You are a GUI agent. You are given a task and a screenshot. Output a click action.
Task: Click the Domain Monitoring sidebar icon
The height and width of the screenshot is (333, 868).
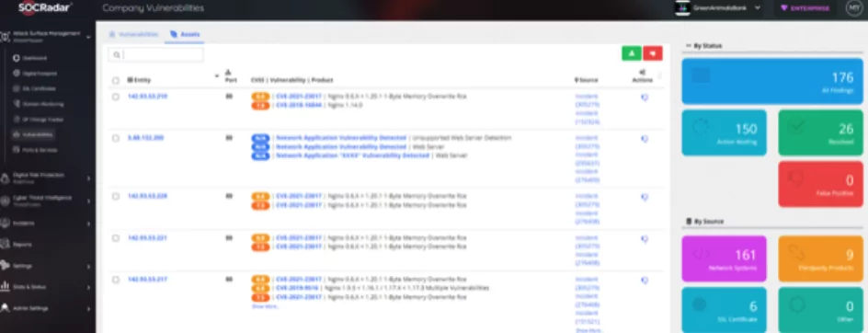(17, 104)
